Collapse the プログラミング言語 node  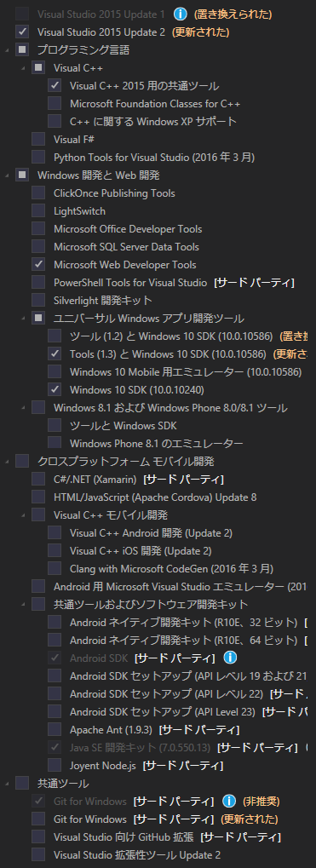click(7, 50)
